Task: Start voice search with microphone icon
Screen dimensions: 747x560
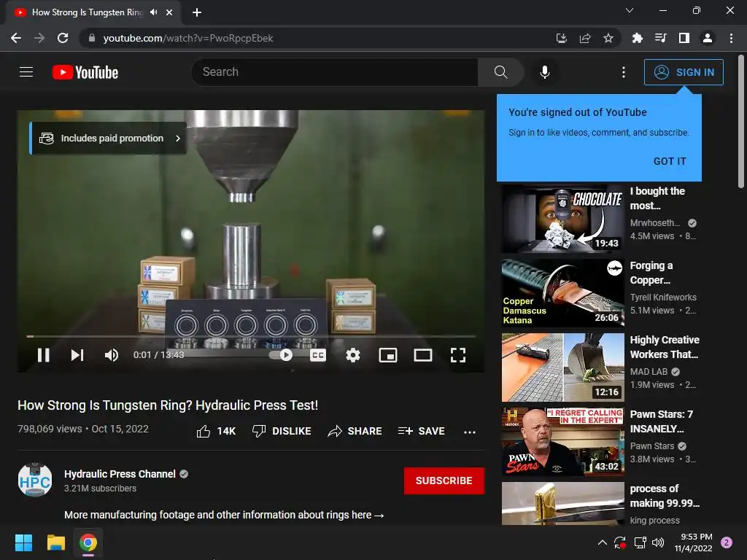Action: pyautogui.click(x=544, y=72)
